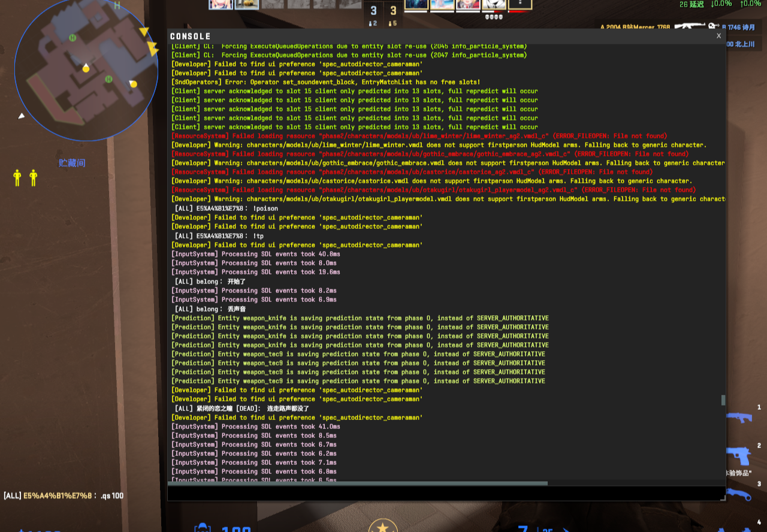The width and height of the screenshot is (767, 532).
Task: Click the !poison chat line in console
Action: 226,208
